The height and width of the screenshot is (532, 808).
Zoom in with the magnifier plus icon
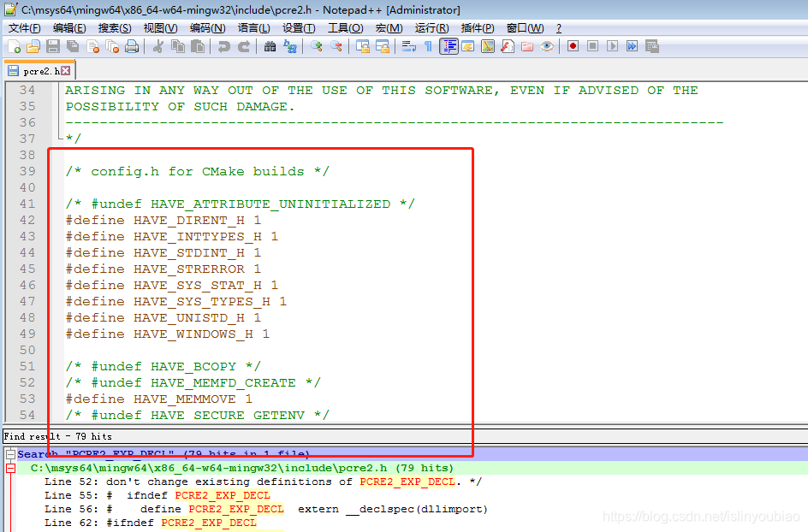(x=317, y=46)
